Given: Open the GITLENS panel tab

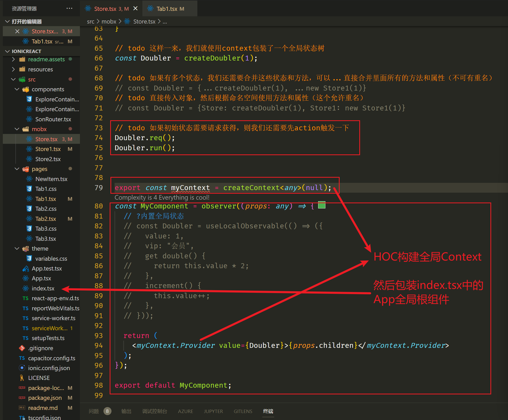Looking at the screenshot, I should (243, 411).
